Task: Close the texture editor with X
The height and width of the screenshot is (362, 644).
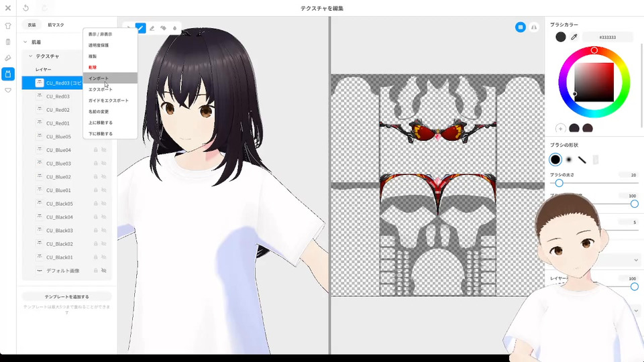Action: coord(8,8)
